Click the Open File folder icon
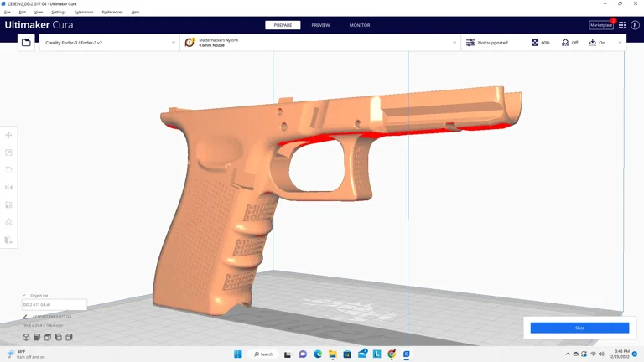This screenshot has width=644, height=362. (26, 43)
